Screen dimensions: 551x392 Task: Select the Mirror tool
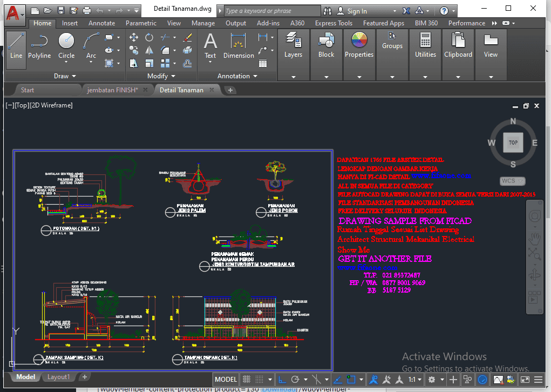(149, 50)
